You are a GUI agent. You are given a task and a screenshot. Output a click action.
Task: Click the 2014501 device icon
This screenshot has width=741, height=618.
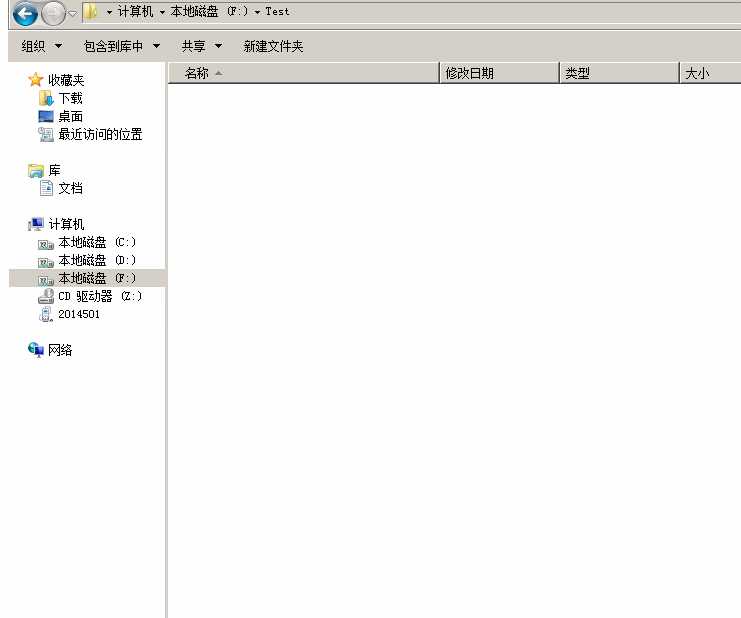(46, 314)
